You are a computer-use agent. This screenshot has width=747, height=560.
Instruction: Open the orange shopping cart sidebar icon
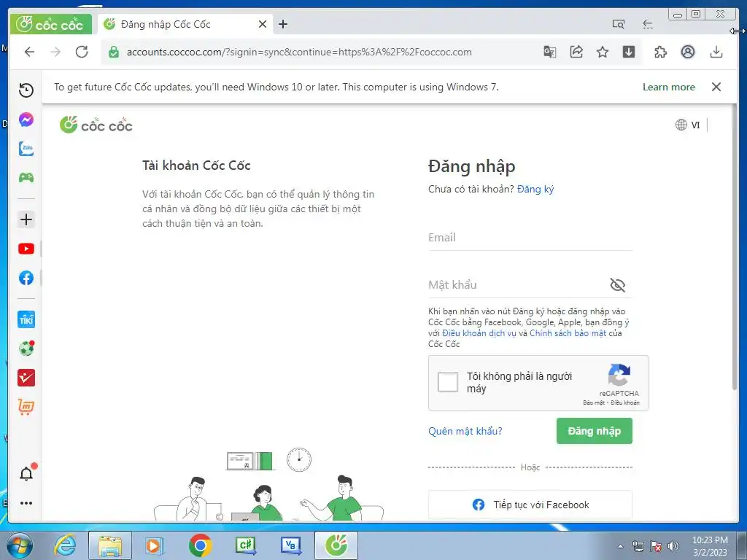click(26, 407)
